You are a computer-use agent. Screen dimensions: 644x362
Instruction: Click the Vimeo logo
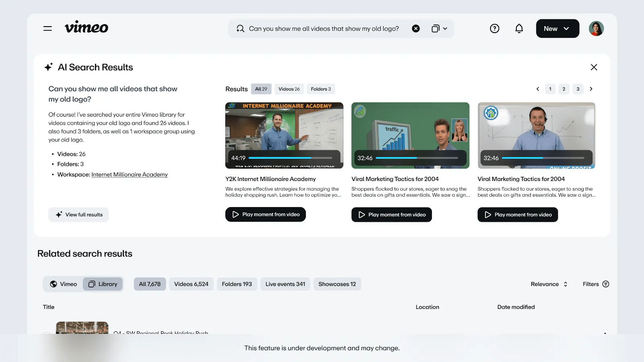point(86,27)
